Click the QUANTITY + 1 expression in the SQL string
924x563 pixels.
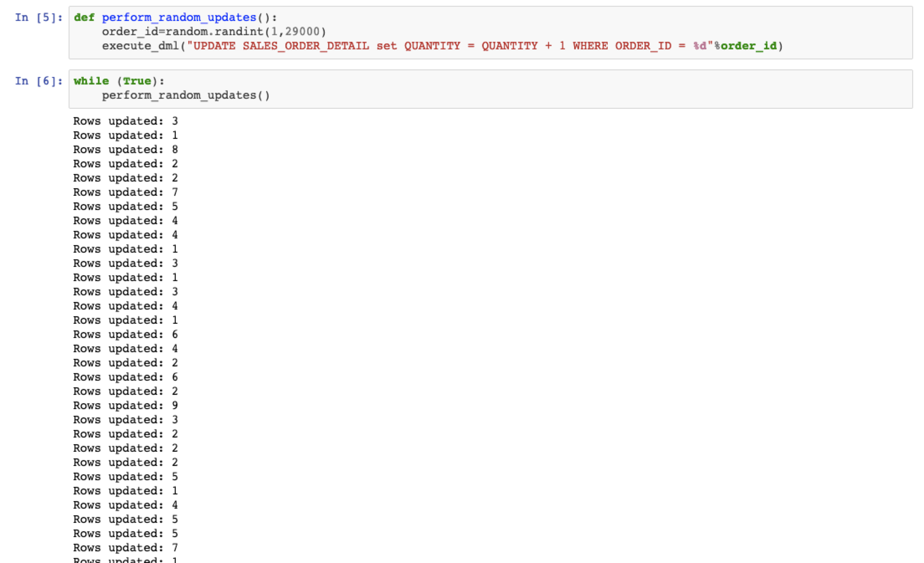pyautogui.click(x=523, y=46)
